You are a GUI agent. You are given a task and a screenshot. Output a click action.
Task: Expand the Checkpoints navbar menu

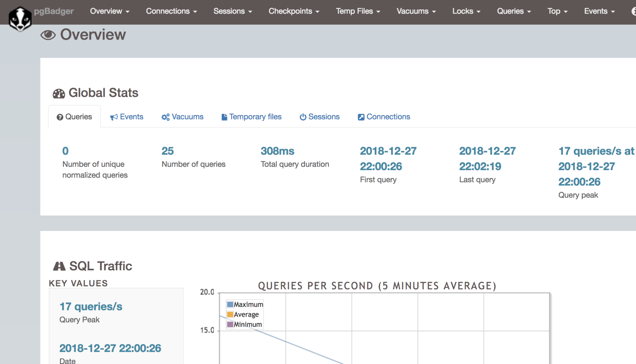click(294, 11)
